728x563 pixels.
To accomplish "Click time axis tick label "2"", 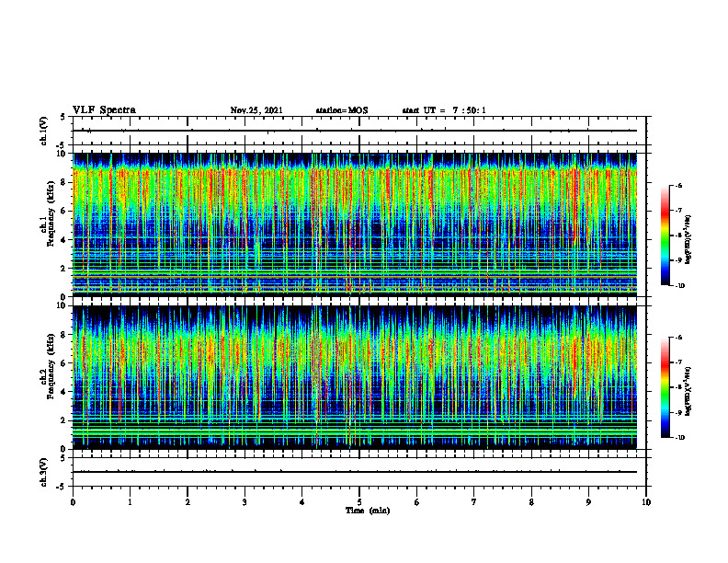I will point(188,502).
